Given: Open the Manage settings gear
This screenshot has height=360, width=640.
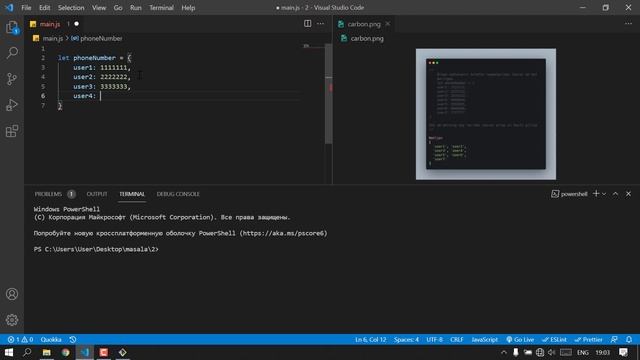Looking at the screenshot, I should 12,320.
